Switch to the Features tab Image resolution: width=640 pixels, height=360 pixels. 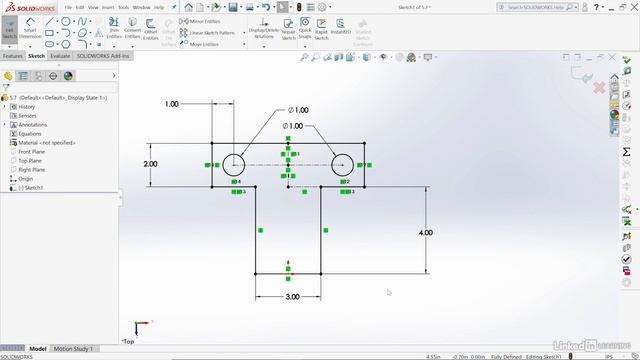coord(13,56)
